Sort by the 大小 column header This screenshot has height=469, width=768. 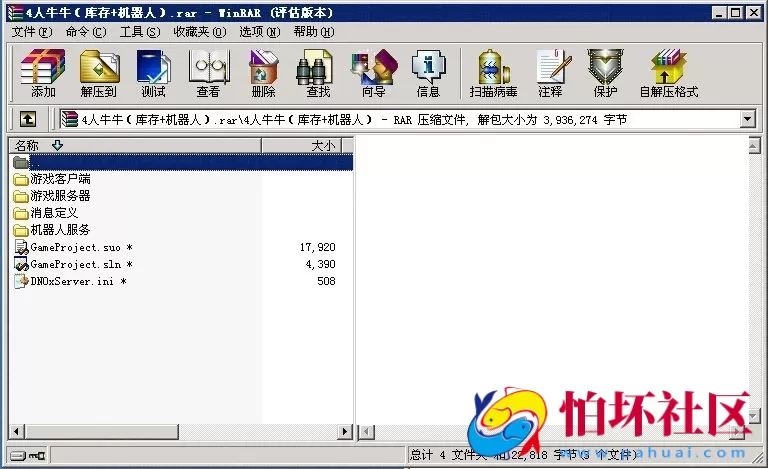302,145
